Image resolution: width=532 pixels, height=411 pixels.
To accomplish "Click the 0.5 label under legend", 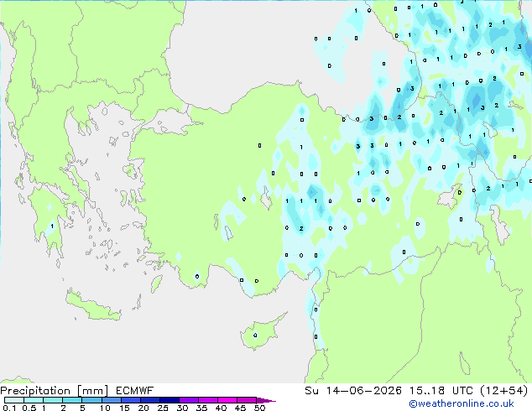I will tap(29, 408).
